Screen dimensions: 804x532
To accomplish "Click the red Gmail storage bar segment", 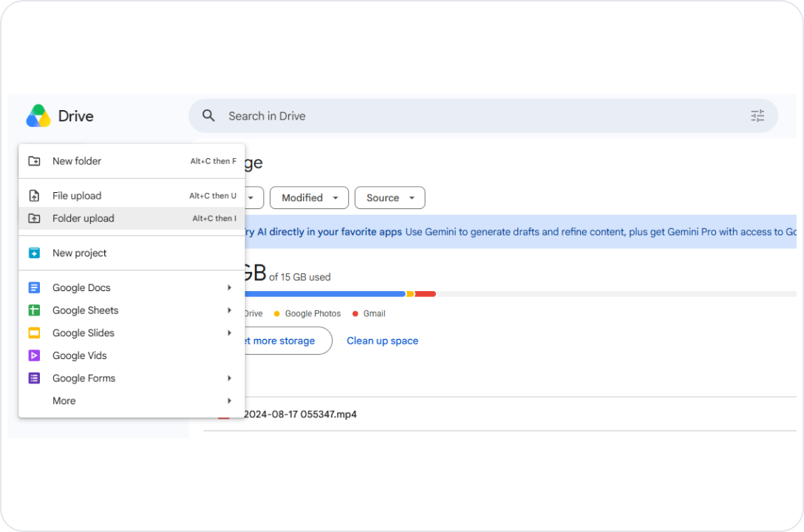I will (x=425, y=294).
